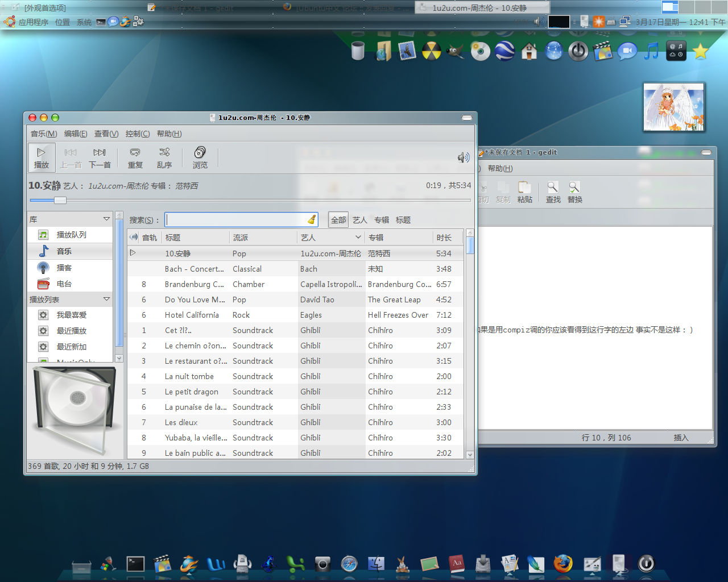Click the Finder icon in the bottom dock
The height and width of the screenshot is (582, 728).
pos(376,564)
